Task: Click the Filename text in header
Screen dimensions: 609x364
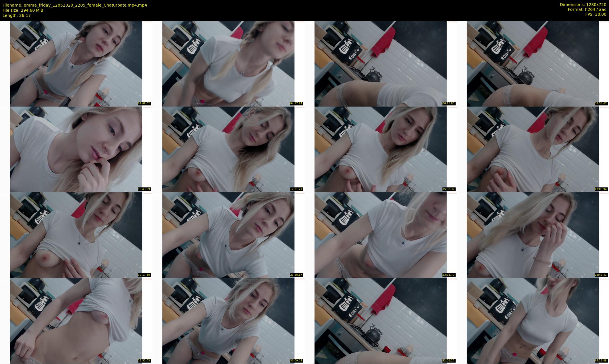Action: pos(75,5)
